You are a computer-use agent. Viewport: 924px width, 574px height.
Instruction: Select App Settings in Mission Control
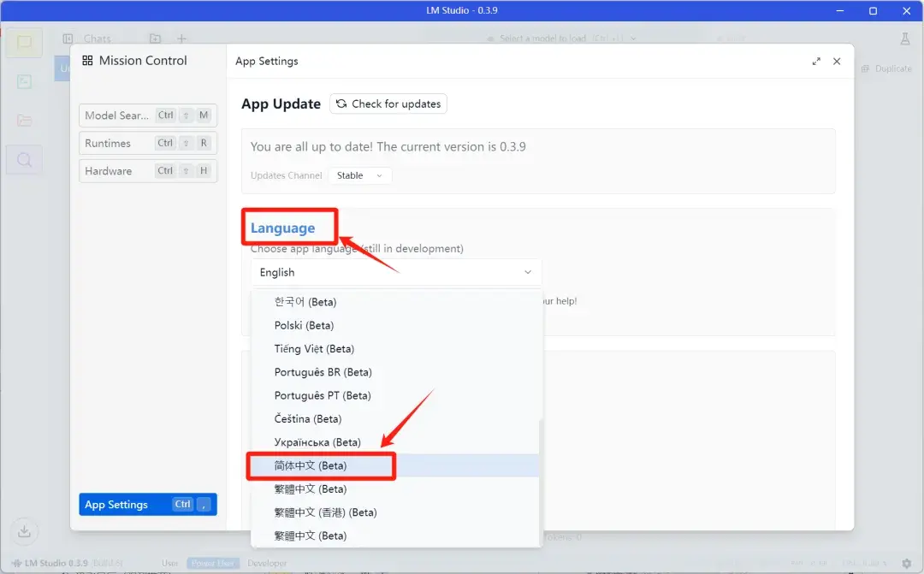point(148,505)
